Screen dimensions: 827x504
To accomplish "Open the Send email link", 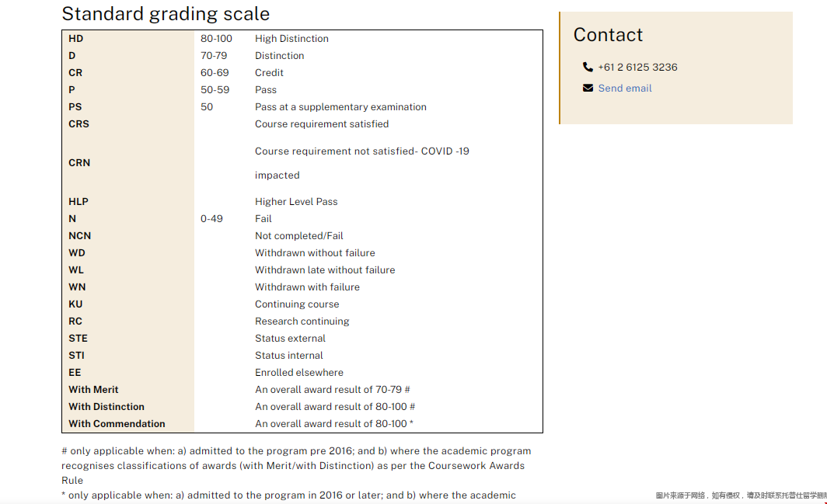I will (624, 88).
